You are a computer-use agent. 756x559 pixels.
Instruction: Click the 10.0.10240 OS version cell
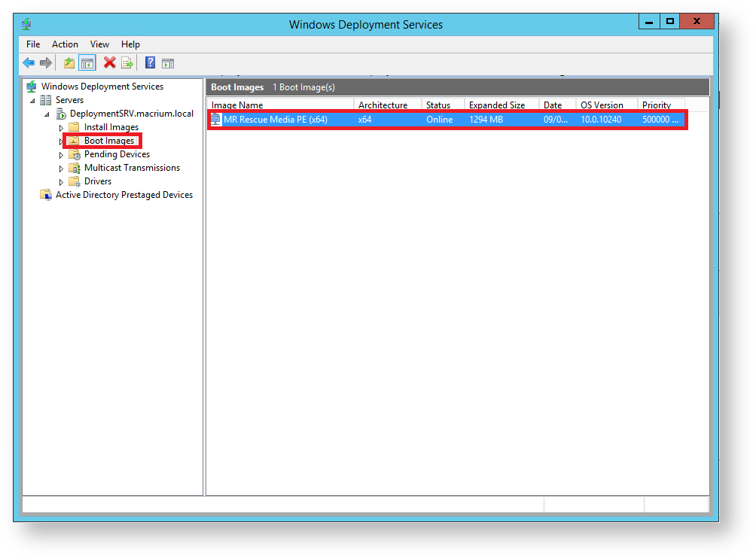pyautogui.click(x=601, y=120)
